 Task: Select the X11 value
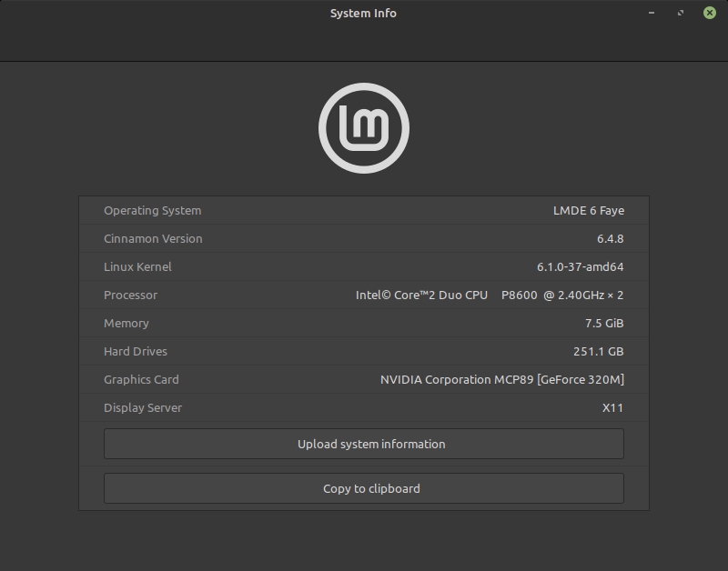click(612, 408)
